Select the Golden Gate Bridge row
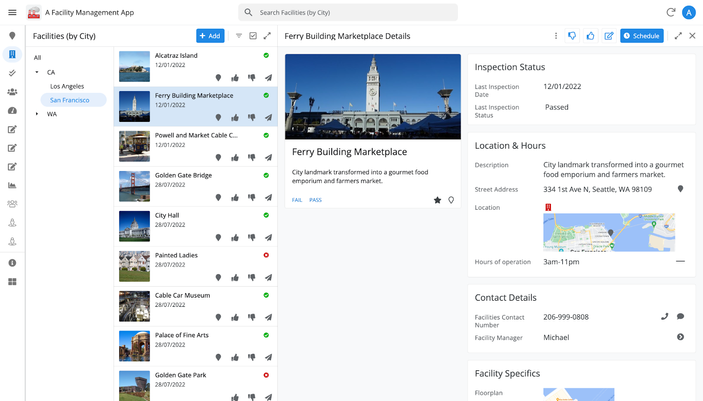 click(196, 186)
